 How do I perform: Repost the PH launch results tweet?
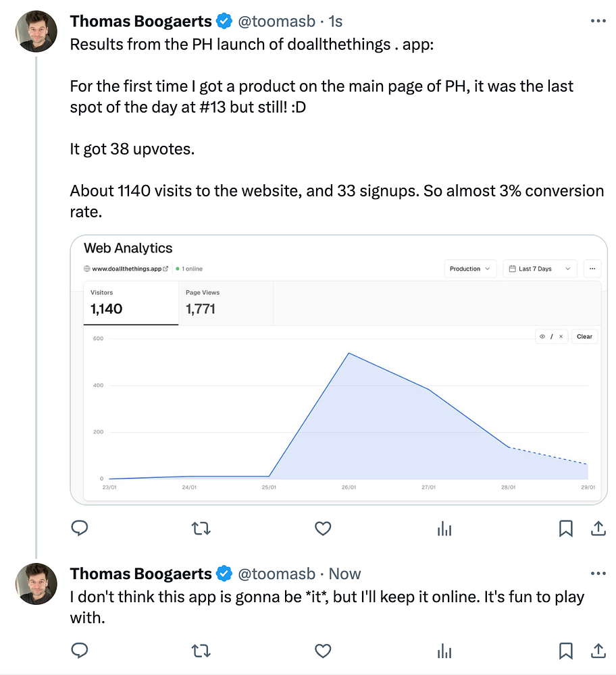[x=201, y=529]
